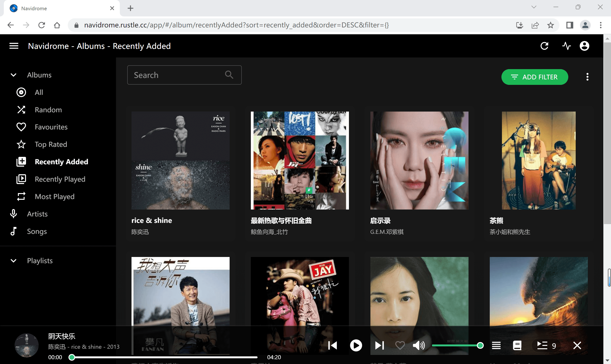Skip to previous track
611x364 pixels.
(333, 345)
